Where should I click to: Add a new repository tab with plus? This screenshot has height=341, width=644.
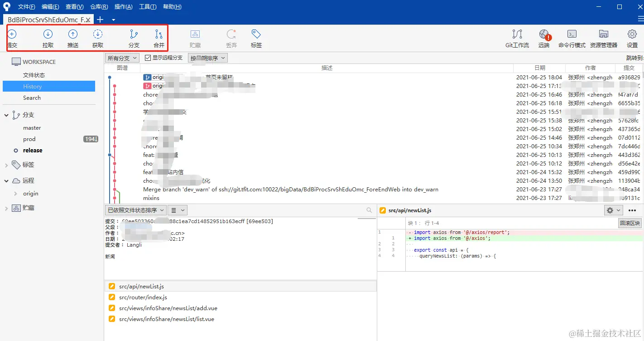pyautogui.click(x=100, y=19)
